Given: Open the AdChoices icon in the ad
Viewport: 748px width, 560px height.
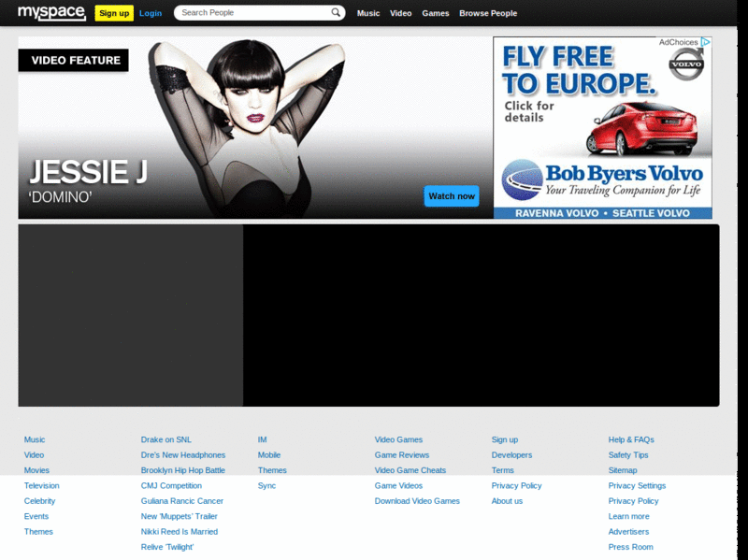Looking at the screenshot, I should pos(706,42).
